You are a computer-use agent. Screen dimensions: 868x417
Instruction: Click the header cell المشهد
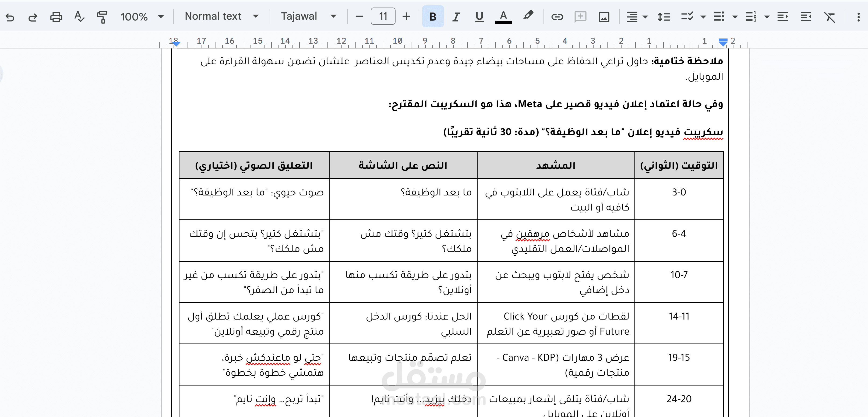556,165
